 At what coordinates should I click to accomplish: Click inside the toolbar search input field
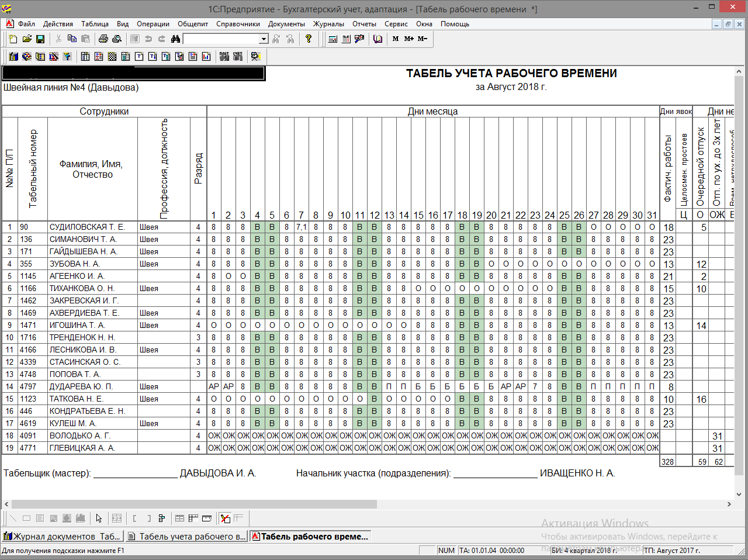(221, 39)
